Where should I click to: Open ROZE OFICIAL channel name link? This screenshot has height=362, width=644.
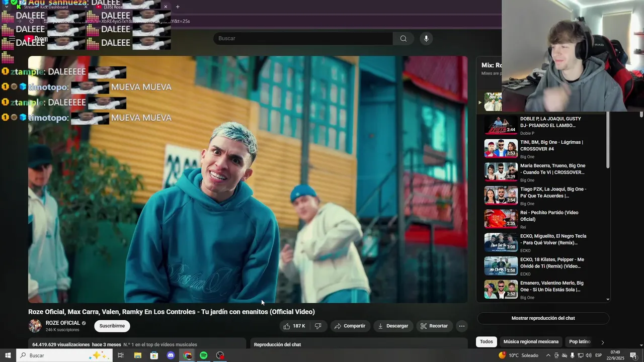point(63,323)
